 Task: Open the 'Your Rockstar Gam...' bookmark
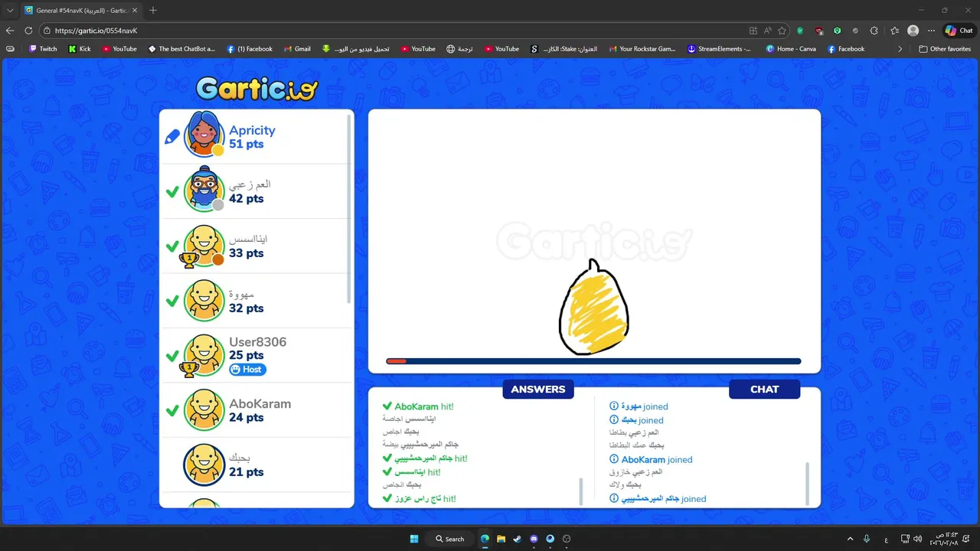pos(642,49)
